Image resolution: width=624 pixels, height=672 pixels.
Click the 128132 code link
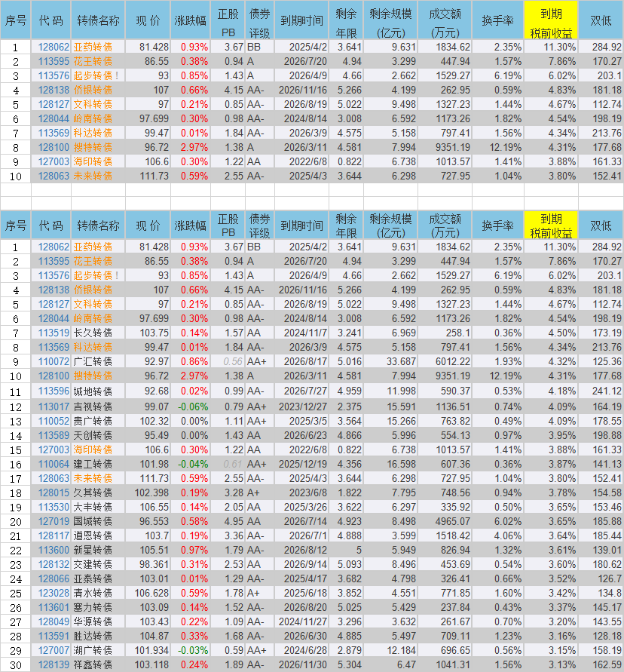coord(54,564)
